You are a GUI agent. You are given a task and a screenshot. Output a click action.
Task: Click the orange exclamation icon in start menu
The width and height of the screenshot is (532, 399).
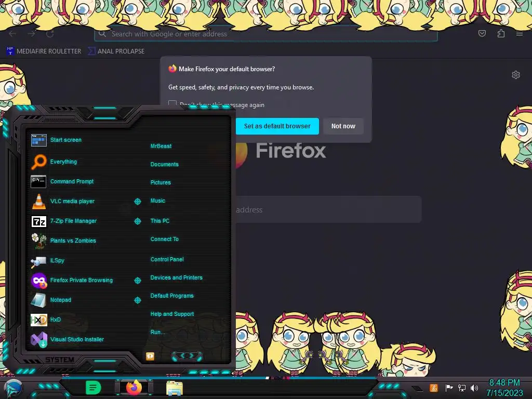click(150, 356)
